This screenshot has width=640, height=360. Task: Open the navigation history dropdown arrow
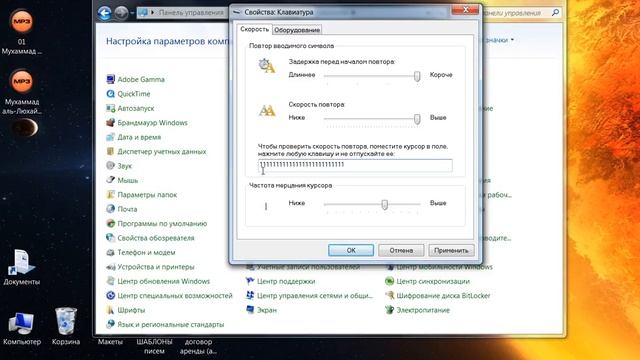click(132, 13)
